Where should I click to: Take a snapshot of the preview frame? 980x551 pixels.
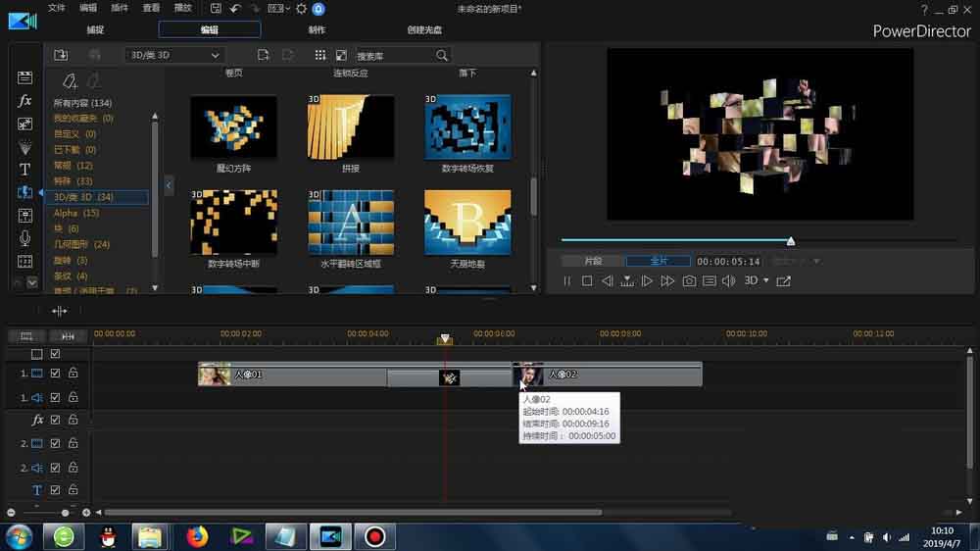pyautogui.click(x=689, y=281)
